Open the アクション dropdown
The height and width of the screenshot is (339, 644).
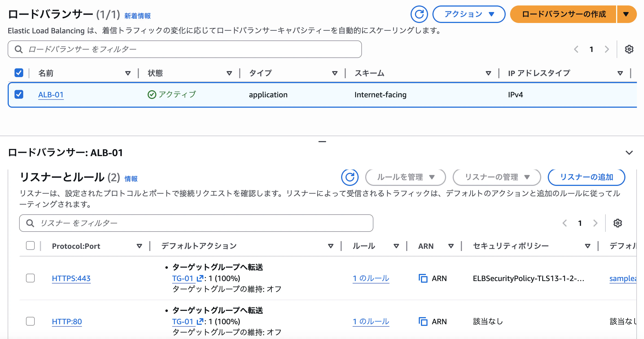(x=469, y=14)
